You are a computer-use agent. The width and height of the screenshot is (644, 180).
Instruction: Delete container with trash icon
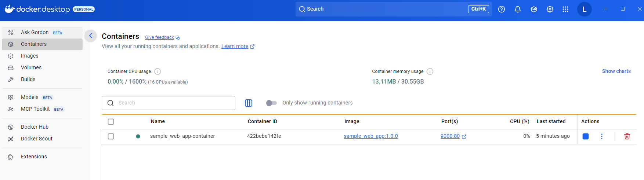627,136
